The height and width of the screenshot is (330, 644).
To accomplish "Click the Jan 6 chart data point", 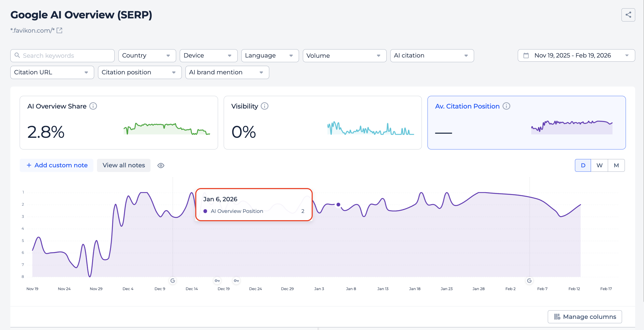I will 338,205.
